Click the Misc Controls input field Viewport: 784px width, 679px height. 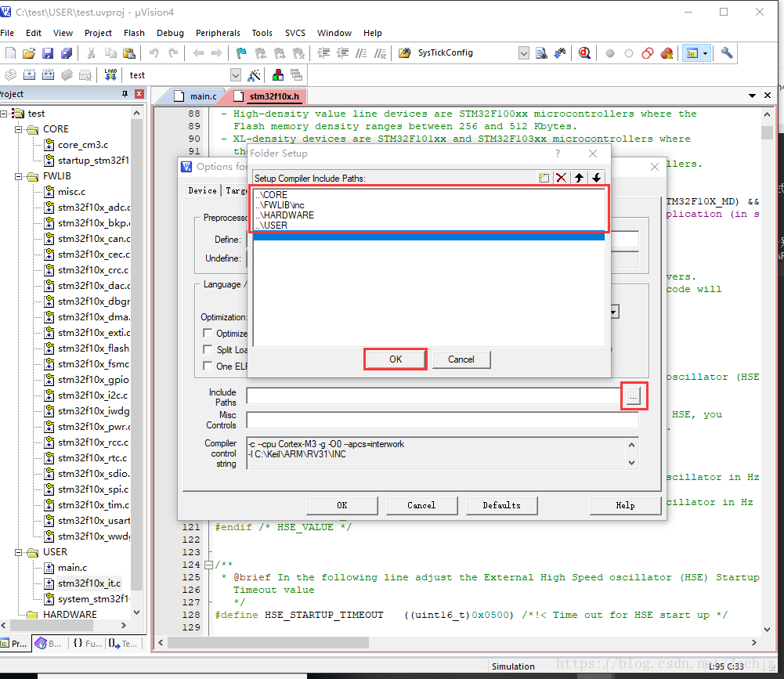(x=443, y=420)
